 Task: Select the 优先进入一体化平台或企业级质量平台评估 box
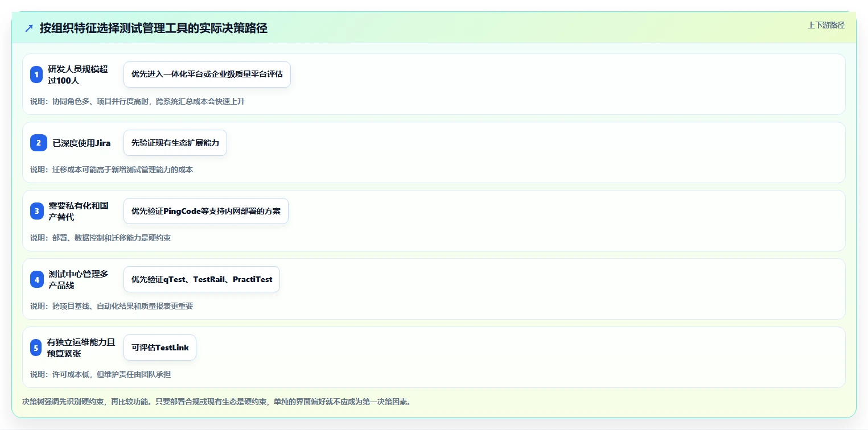coord(207,75)
